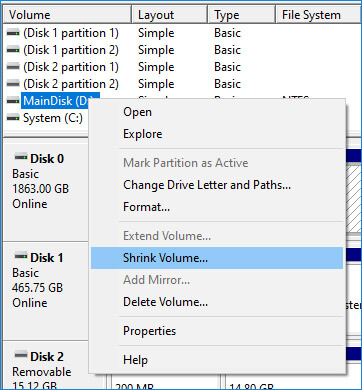Click Simple layout cell for Disk 1 partition 1
This screenshot has height=390, width=362.
156,33
